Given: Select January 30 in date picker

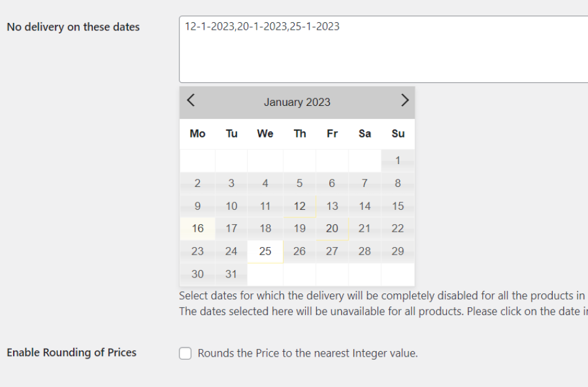Looking at the screenshot, I should (x=197, y=274).
